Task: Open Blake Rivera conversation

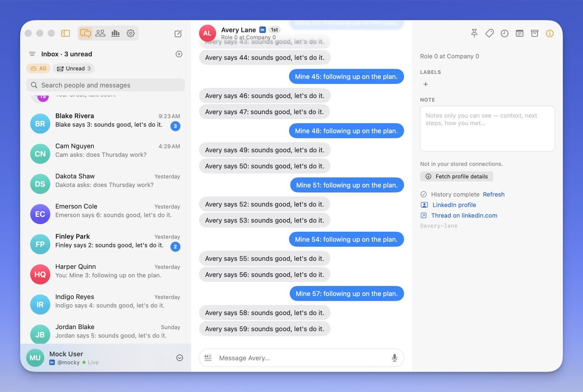Action: point(106,123)
